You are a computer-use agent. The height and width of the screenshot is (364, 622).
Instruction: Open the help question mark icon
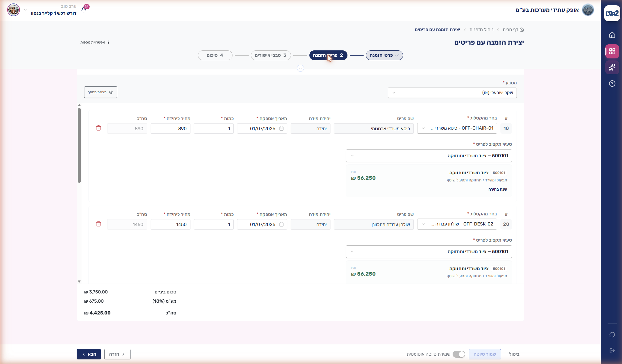(x=612, y=84)
